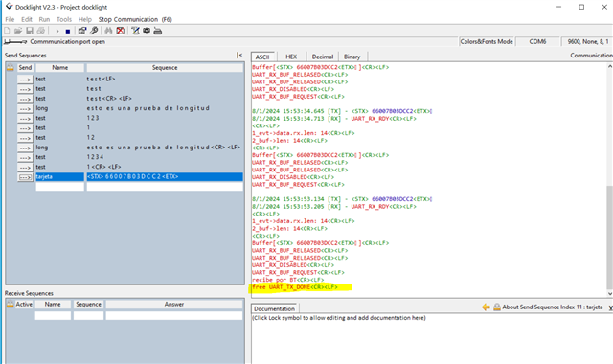Click highlighted 'free UART_TX_DONE' log line
Image resolution: width=613 pixels, height=364 pixels.
click(295, 287)
